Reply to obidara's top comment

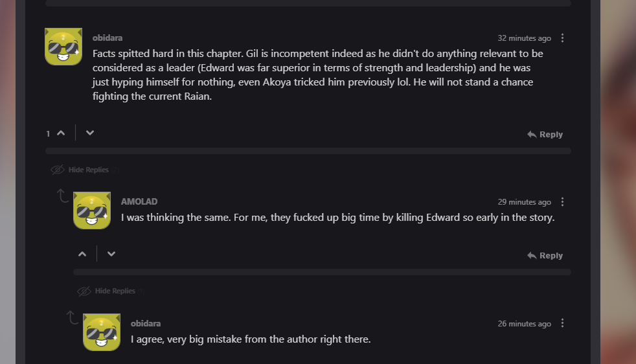point(545,134)
